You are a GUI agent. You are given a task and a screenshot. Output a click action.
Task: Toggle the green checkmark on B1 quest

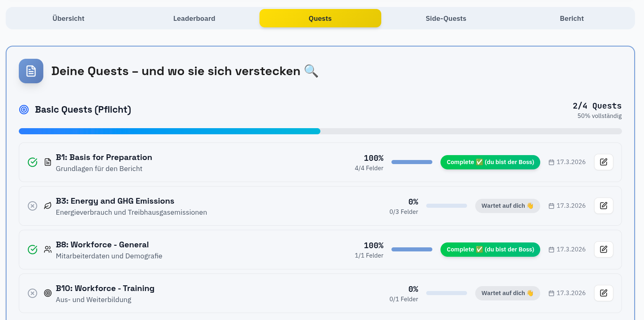pos(32,162)
